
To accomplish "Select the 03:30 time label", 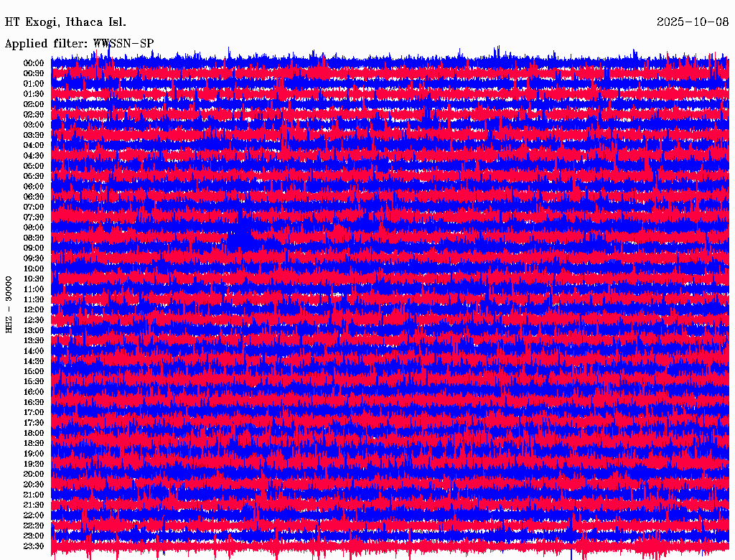I will (x=34, y=135).
